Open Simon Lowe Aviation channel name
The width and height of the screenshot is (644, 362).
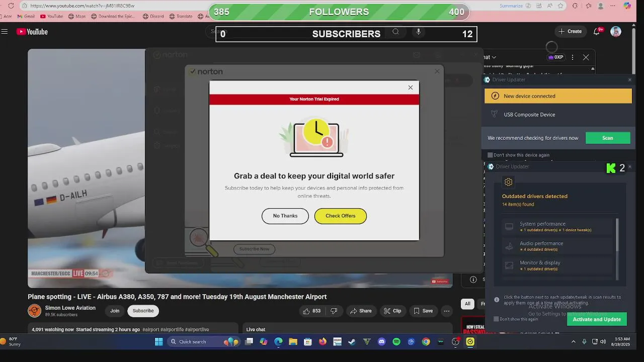[x=70, y=308]
